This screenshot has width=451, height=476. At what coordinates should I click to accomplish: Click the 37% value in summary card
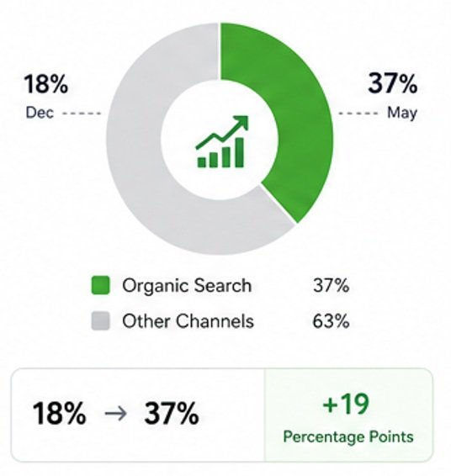click(x=172, y=413)
